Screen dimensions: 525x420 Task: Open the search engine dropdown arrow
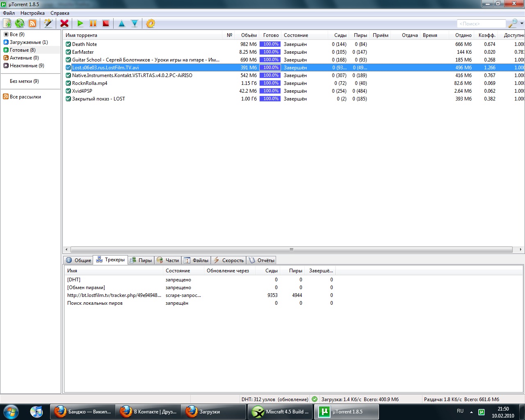point(522,23)
